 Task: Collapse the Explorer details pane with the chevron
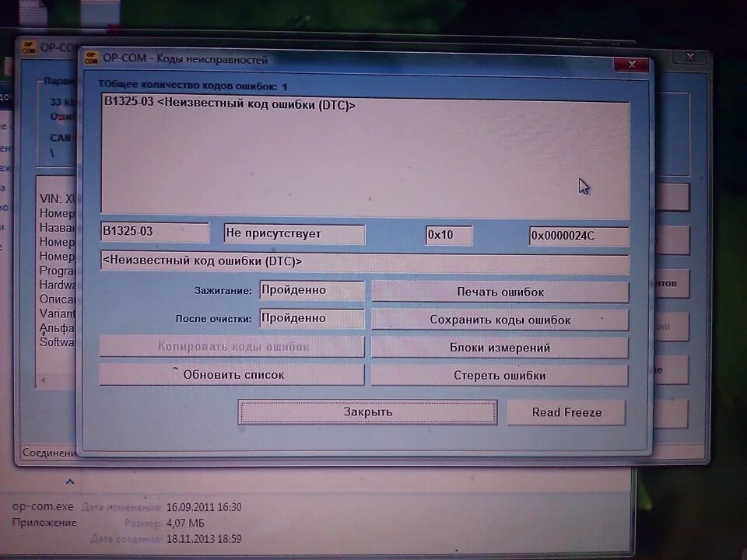tap(69, 482)
